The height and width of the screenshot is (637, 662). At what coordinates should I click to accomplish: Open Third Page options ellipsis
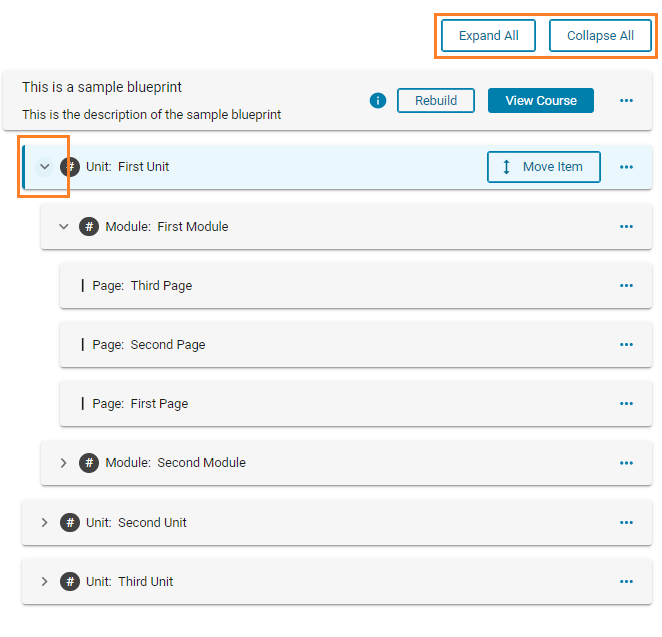pos(627,286)
